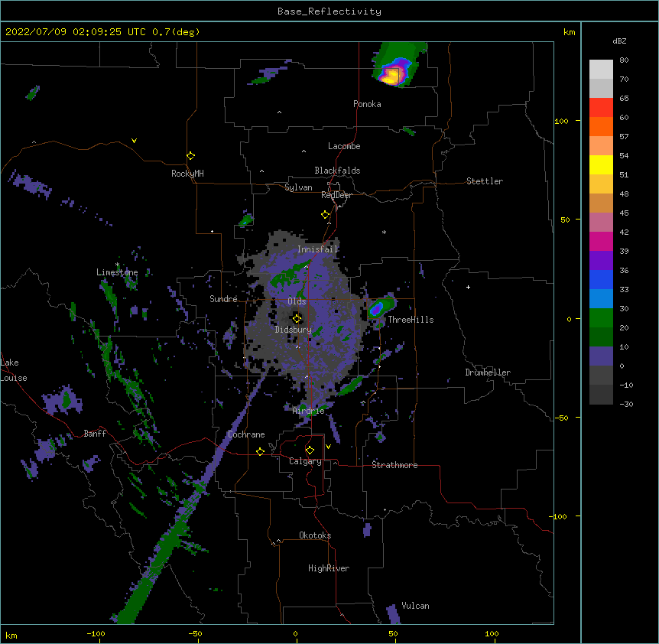Screen dimensions: 659x644
Task: Click the Calgary city label
Action: click(306, 461)
